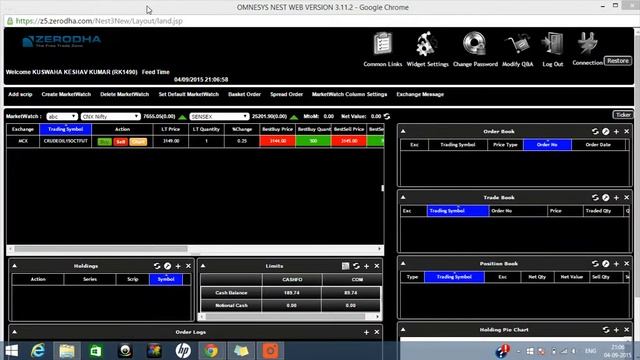Open Trade Book settings wrench icon
This screenshot has height=360, width=640.
606,198
